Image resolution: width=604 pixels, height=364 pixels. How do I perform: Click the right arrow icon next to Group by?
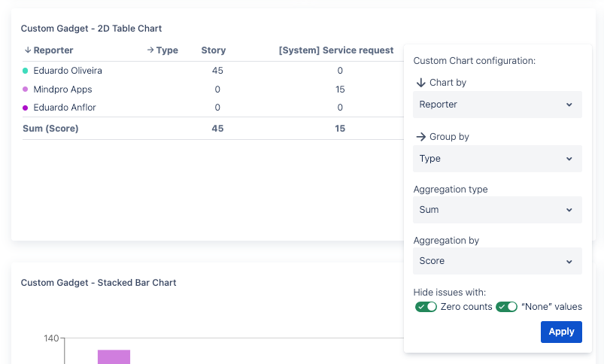(420, 137)
